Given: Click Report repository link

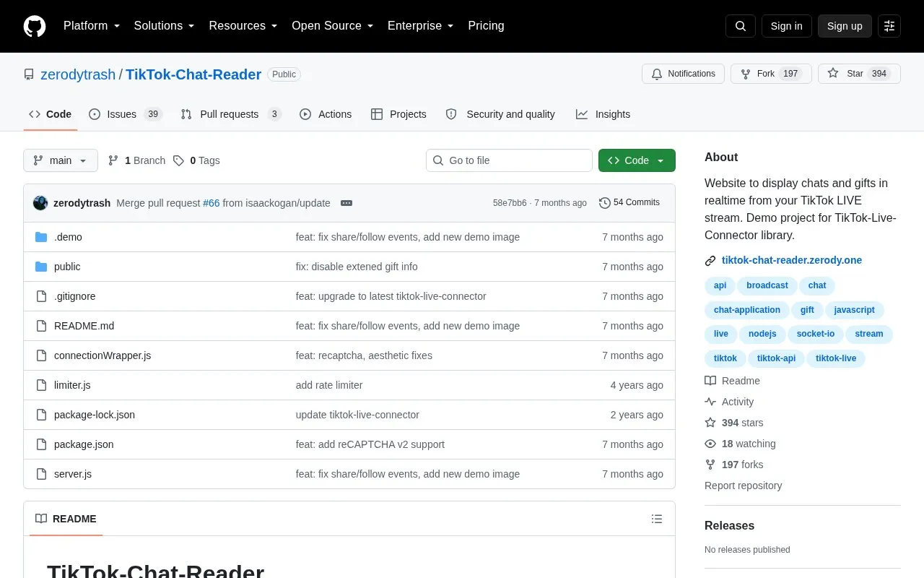Looking at the screenshot, I should [743, 486].
